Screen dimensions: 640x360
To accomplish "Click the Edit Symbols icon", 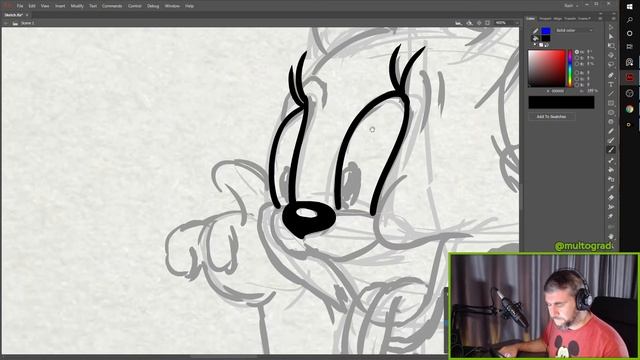I will (x=469, y=23).
